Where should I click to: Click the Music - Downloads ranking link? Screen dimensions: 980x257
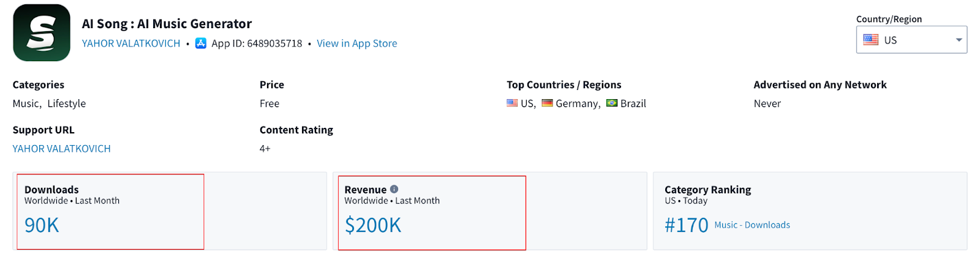(x=752, y=225)
